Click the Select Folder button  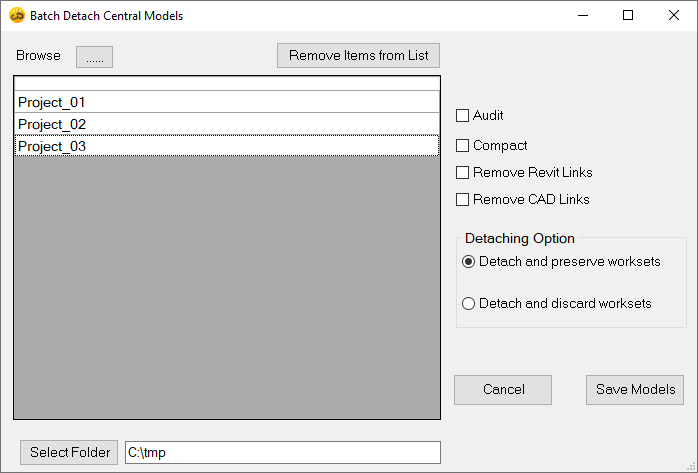[x=68, y=453]
